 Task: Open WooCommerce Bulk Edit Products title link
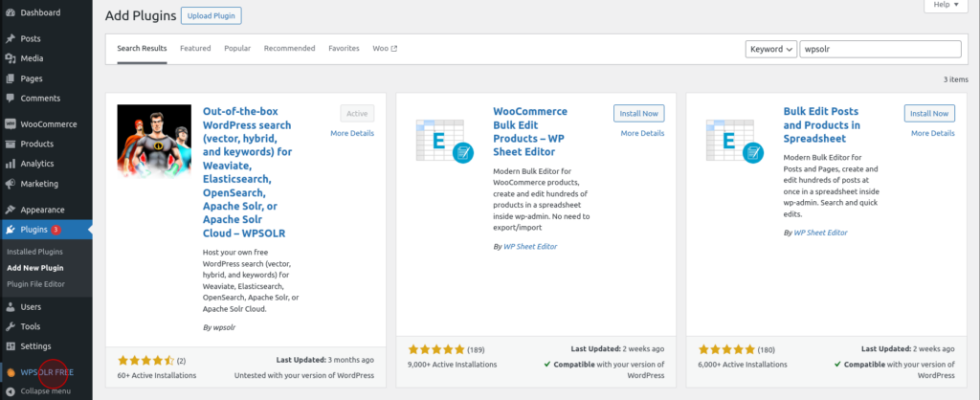[530, 131]
